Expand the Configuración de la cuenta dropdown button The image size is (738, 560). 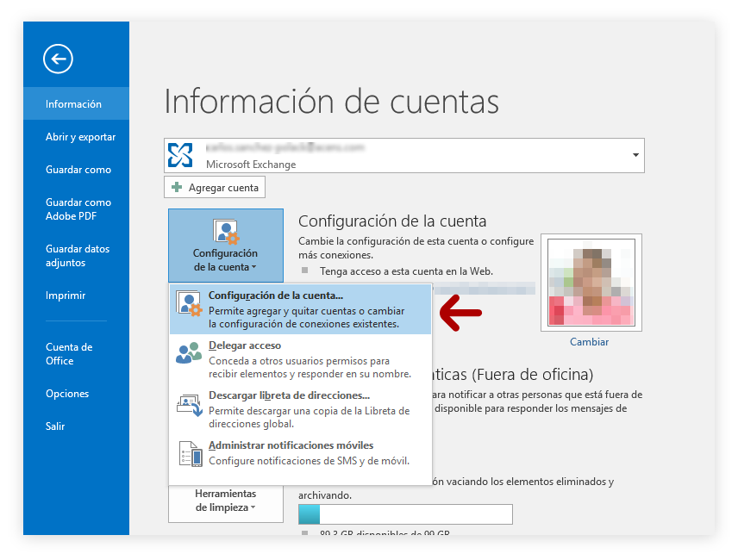(226, 246)
